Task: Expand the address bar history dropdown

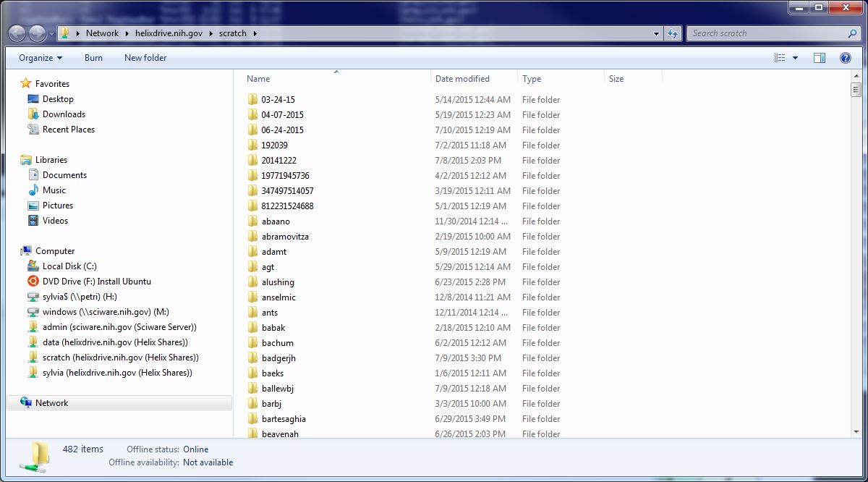Action: (x=656, y=33)
